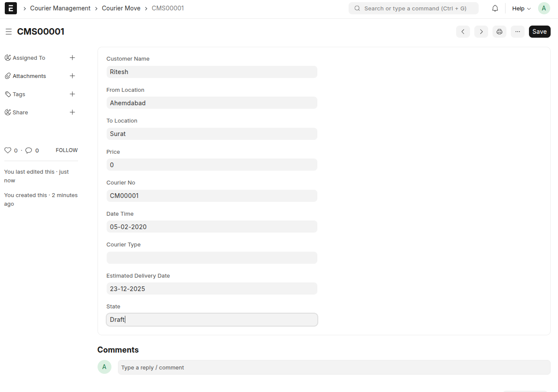The image size is (558, 392).
Task: Click the Comments heading
Action: (118, 350)
